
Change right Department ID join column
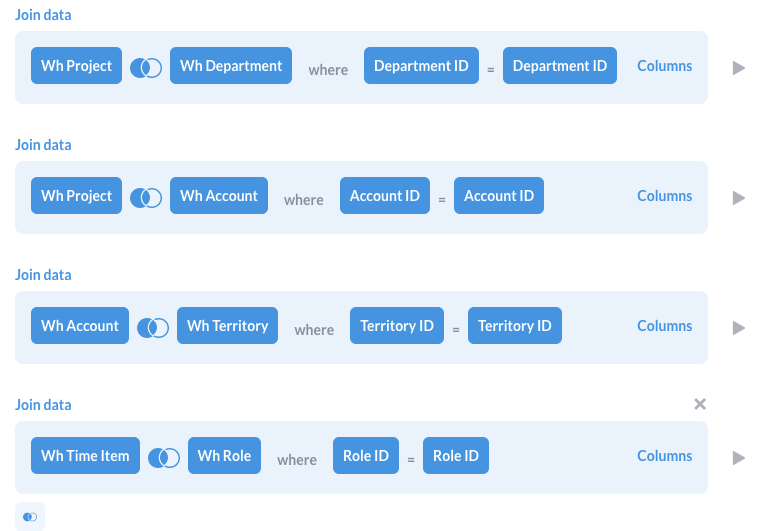point(560,65)
